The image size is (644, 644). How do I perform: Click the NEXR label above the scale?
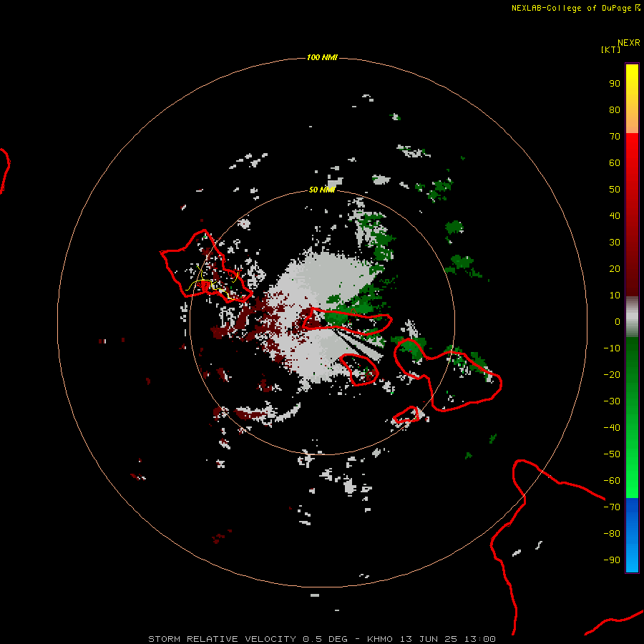[x=629, y=43]
